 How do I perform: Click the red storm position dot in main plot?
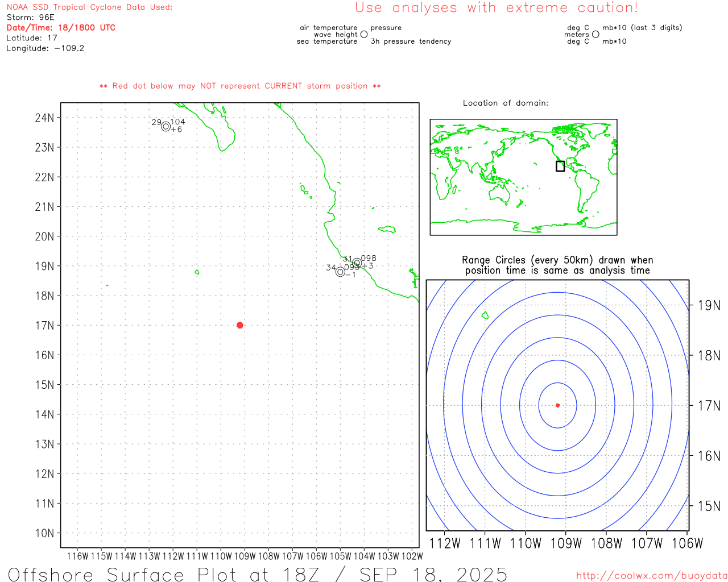pyautogui.click(x=239, y=325)
